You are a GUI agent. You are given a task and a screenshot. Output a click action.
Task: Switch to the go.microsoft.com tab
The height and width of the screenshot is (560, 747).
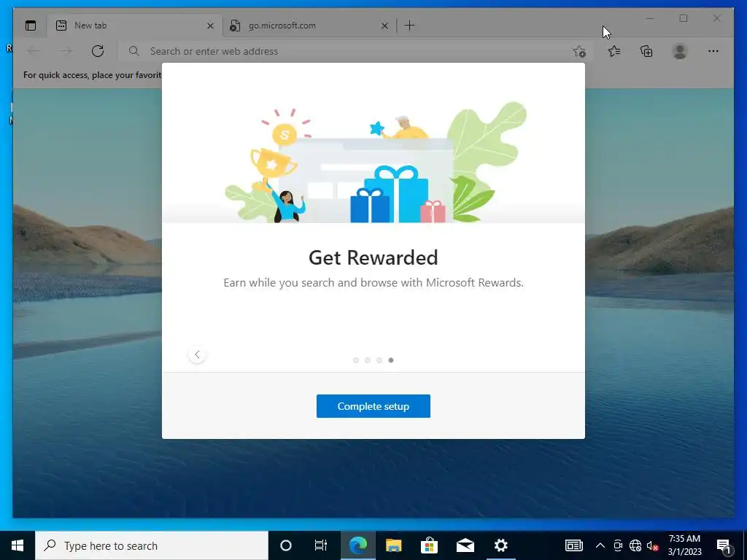[309, 26]
